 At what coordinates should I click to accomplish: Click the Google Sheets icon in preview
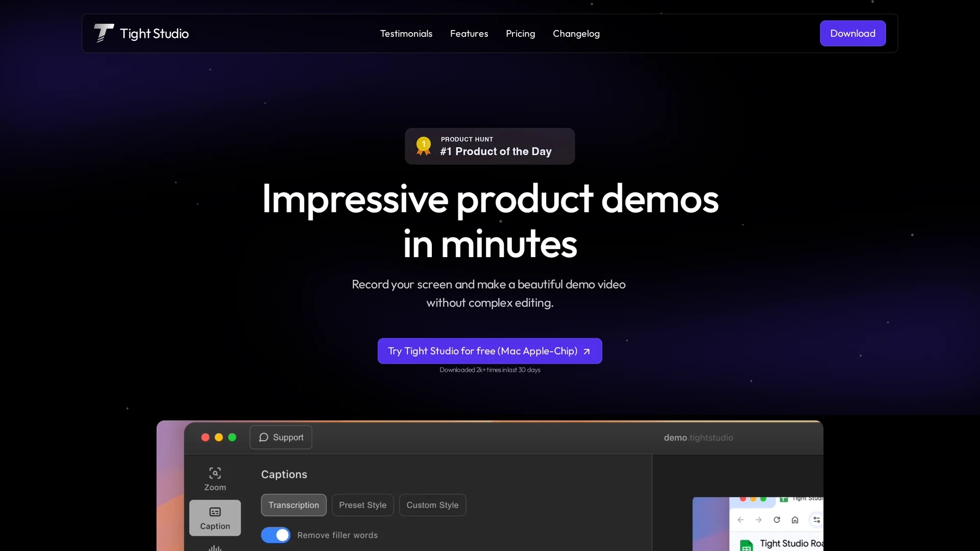746,545
